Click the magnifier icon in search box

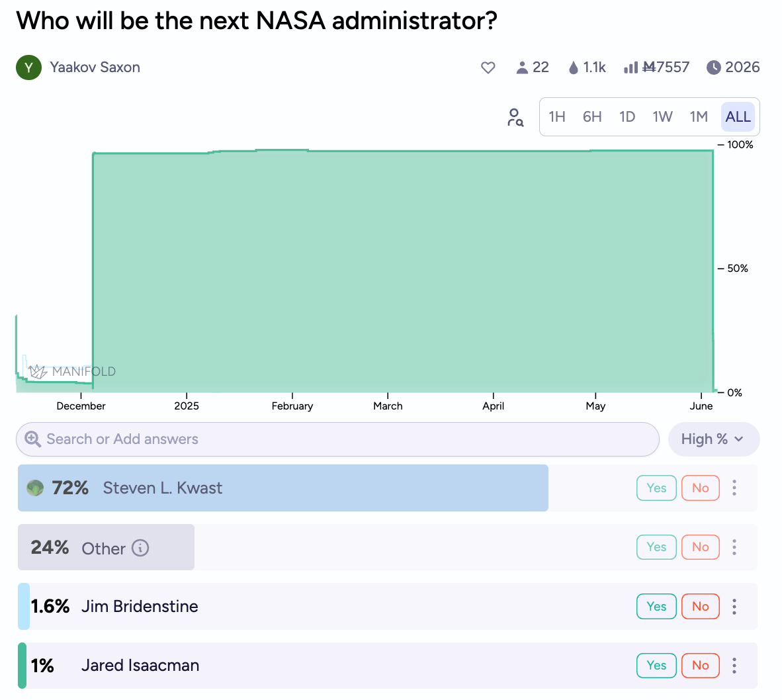click(33, 439)
